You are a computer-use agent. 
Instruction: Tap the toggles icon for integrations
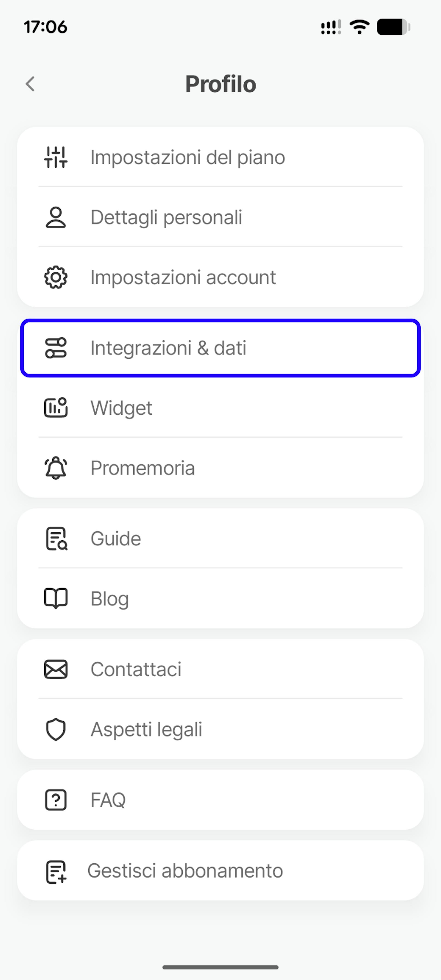56,348
